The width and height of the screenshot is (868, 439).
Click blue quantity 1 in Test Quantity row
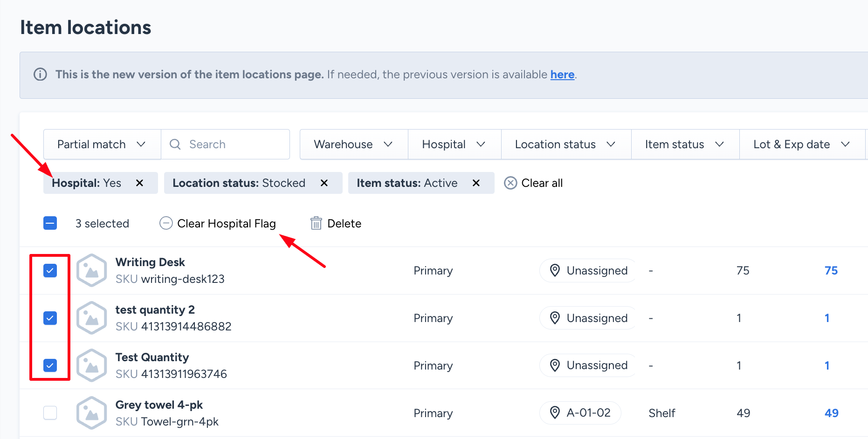827,366
